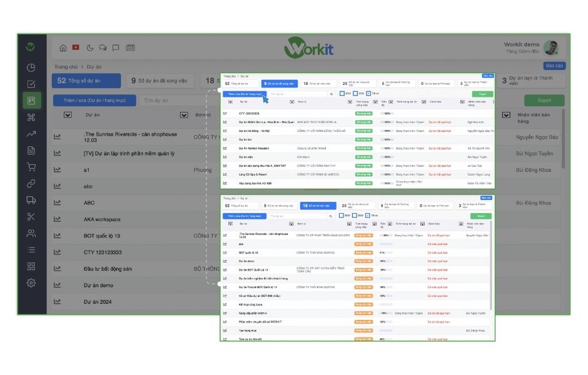Screen dimensions: 588x375
Task: Toggle dark mode with the moon icon
Action: pyautogui.click(x=89, y=46)
